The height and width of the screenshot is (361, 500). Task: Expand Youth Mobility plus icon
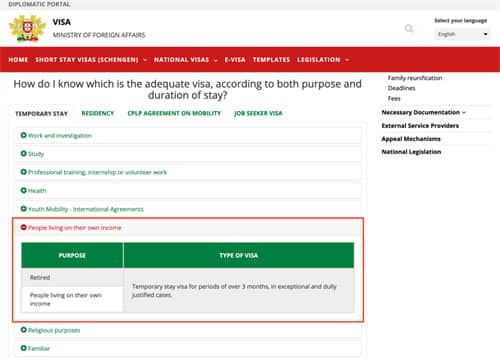tap(23, 209)
